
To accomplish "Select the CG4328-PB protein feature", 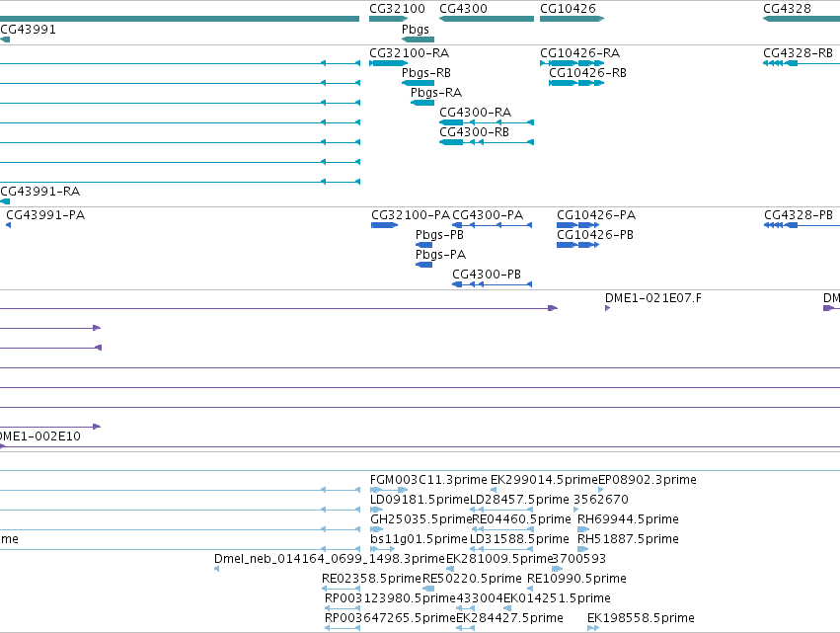I will [802, 225].
